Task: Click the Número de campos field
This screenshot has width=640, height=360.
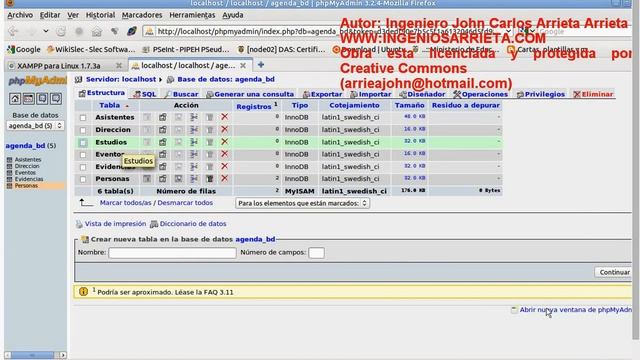Action: (x=316, y=253)
